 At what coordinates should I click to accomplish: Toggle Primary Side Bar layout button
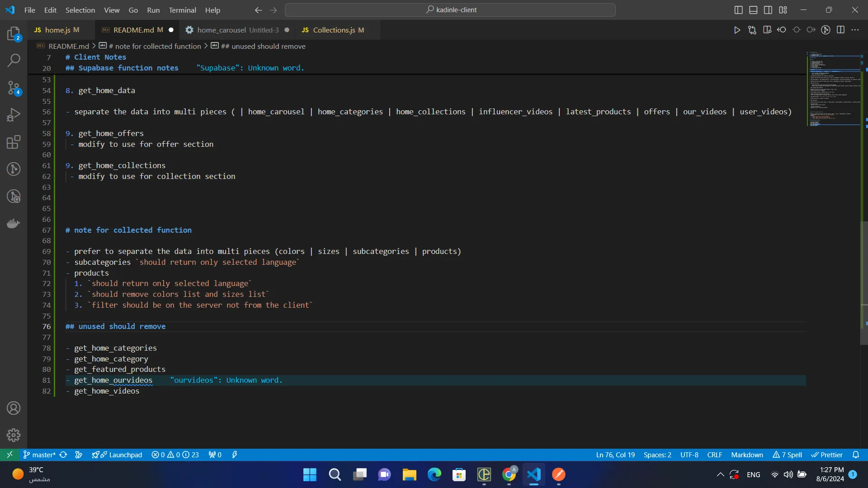(x=738, y=10)
